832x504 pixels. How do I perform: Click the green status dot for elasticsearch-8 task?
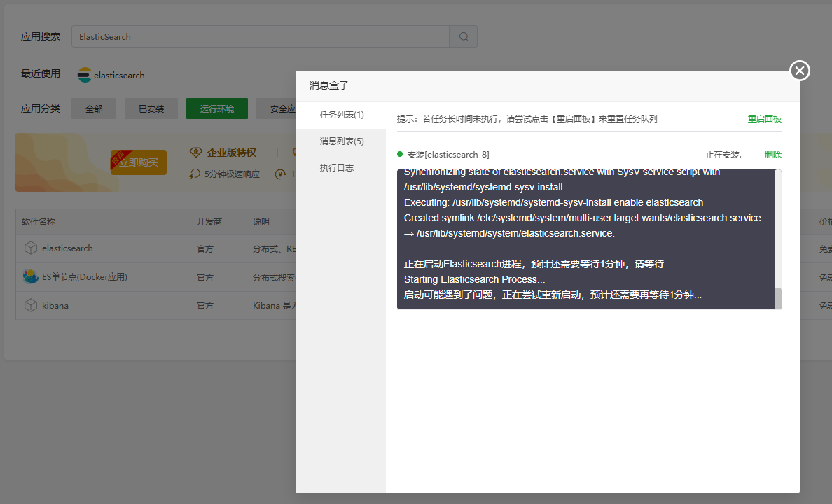point(400,155)
